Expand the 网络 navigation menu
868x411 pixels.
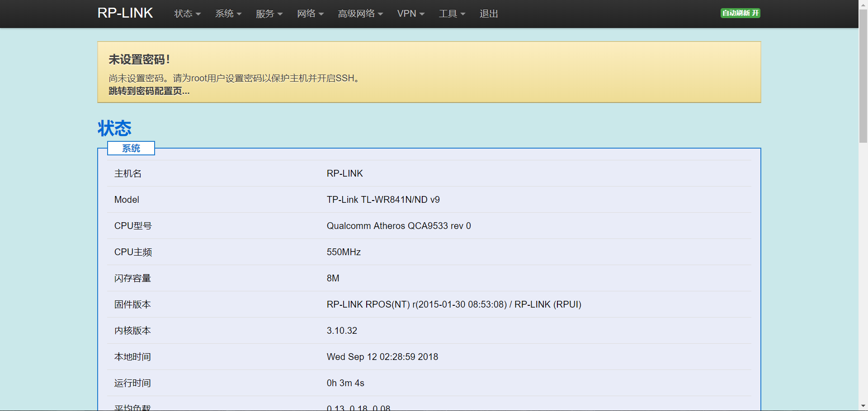[310, 14]
